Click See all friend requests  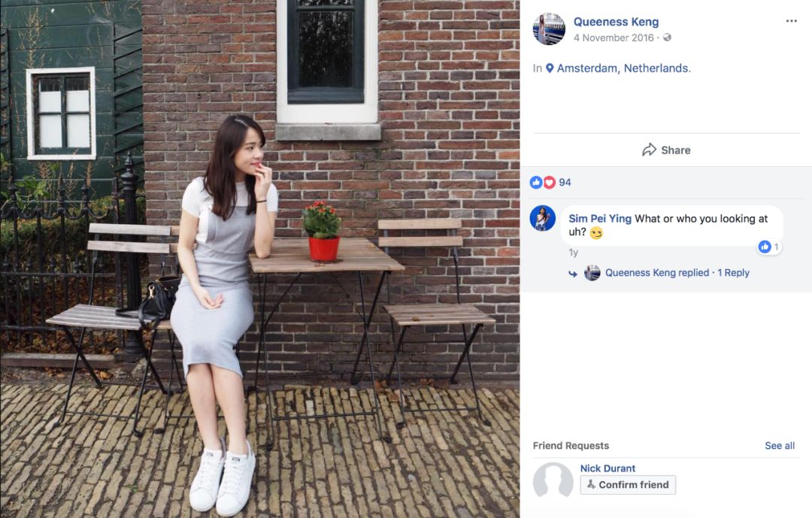[780, 446]
